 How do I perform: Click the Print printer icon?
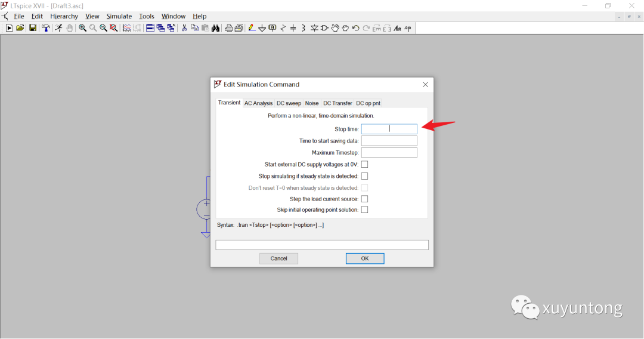[239, 28]
